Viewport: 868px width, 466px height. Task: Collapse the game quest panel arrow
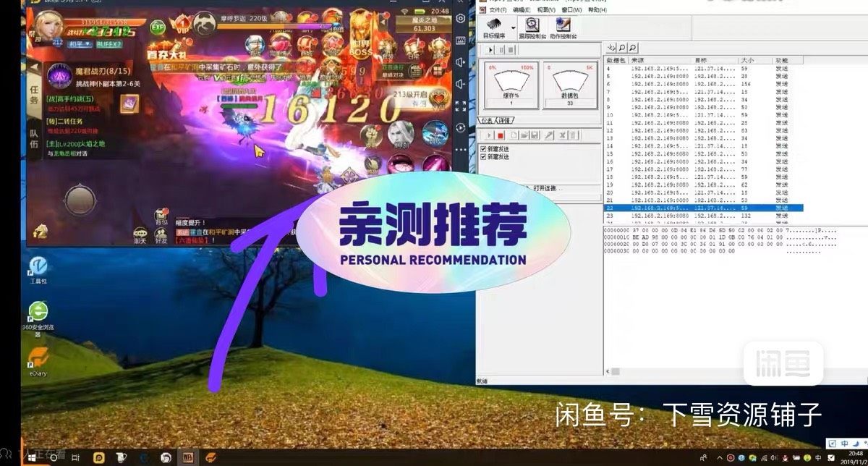tap(33, 67)
